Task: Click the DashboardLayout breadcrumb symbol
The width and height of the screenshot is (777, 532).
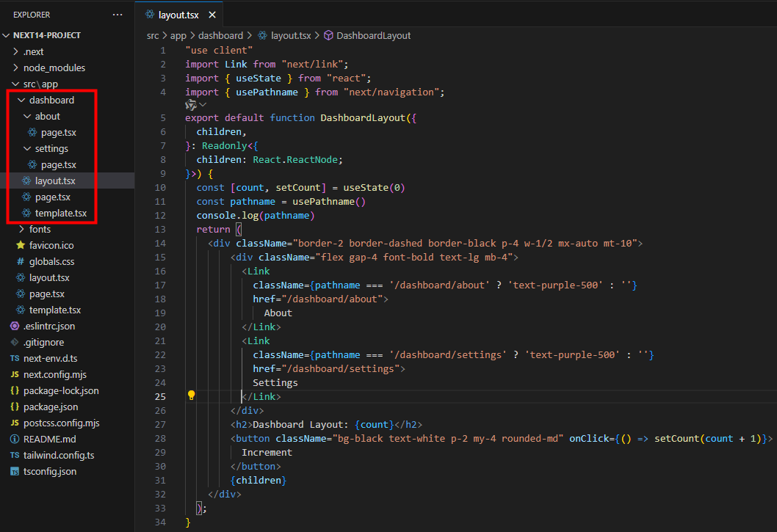Action: pyautogui.click(x=374, y=36)
